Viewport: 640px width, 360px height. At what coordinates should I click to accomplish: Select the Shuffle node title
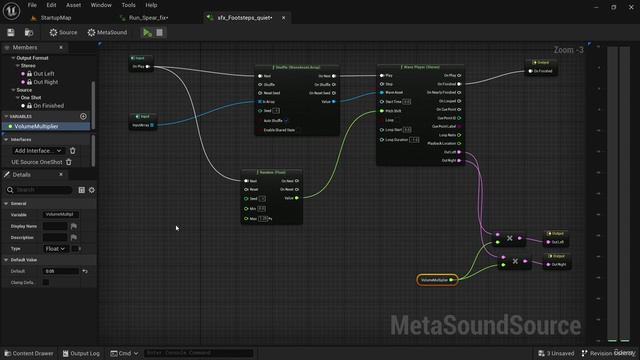(297, 67)
